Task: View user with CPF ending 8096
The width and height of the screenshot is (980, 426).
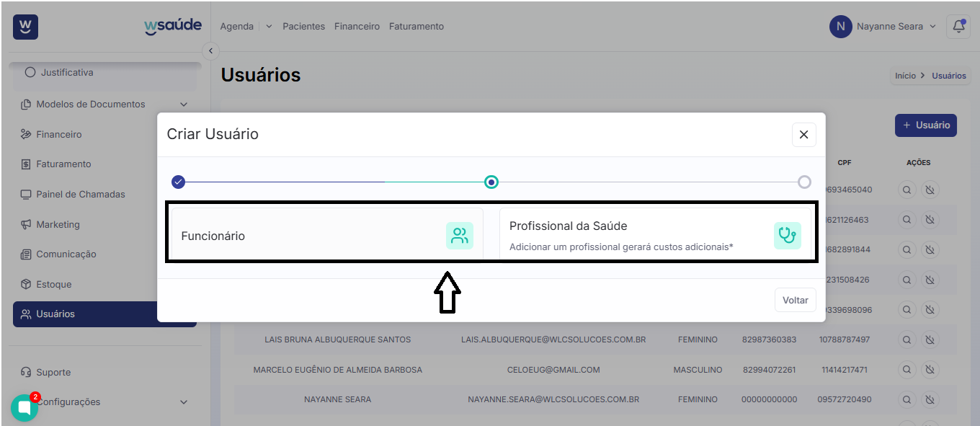Action: (x=907, y=310)
